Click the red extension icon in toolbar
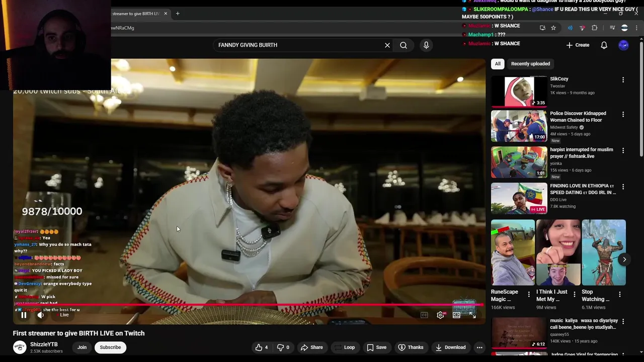Screen dimensions: 644x362 click(x=582, y=28)
